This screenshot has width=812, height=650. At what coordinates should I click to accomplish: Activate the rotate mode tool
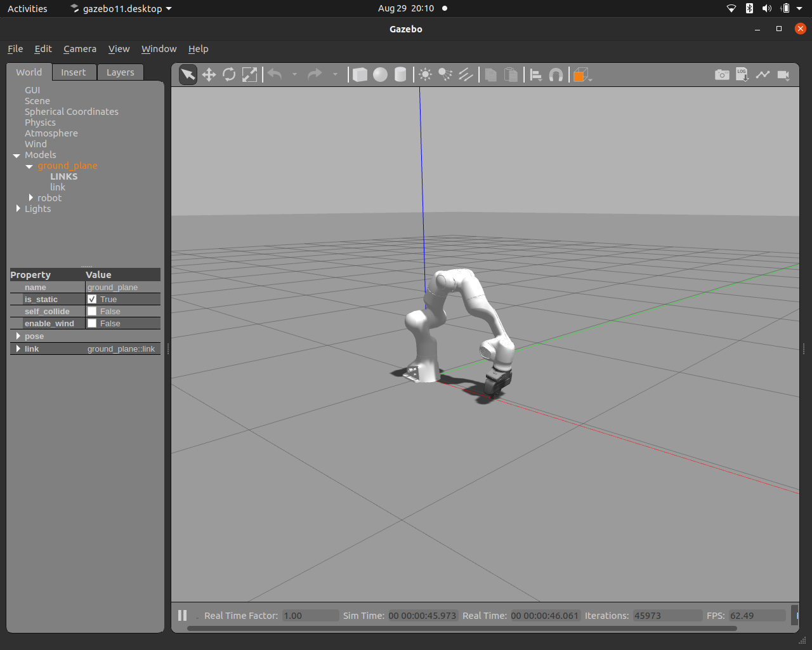229,75
